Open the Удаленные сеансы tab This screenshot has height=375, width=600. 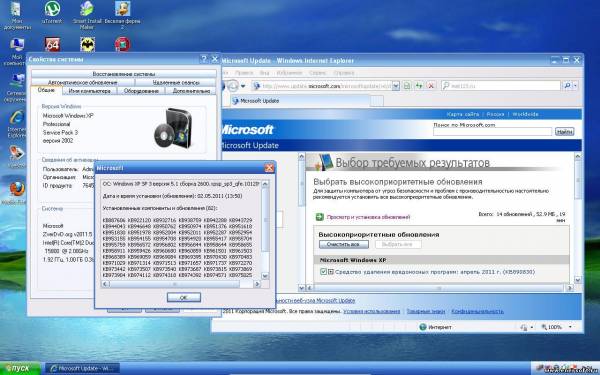176,82
